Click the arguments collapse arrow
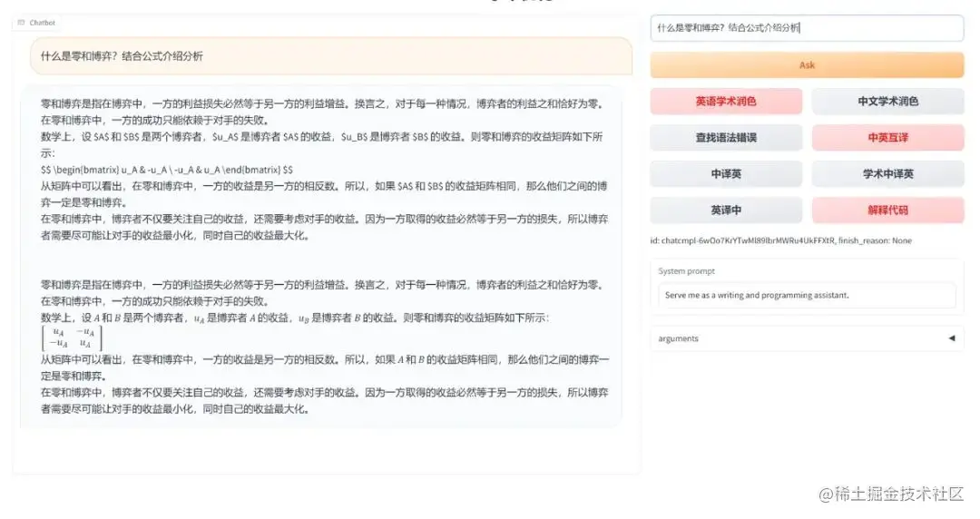This screenshot has width=980, height=519. [x=951, y=338]
